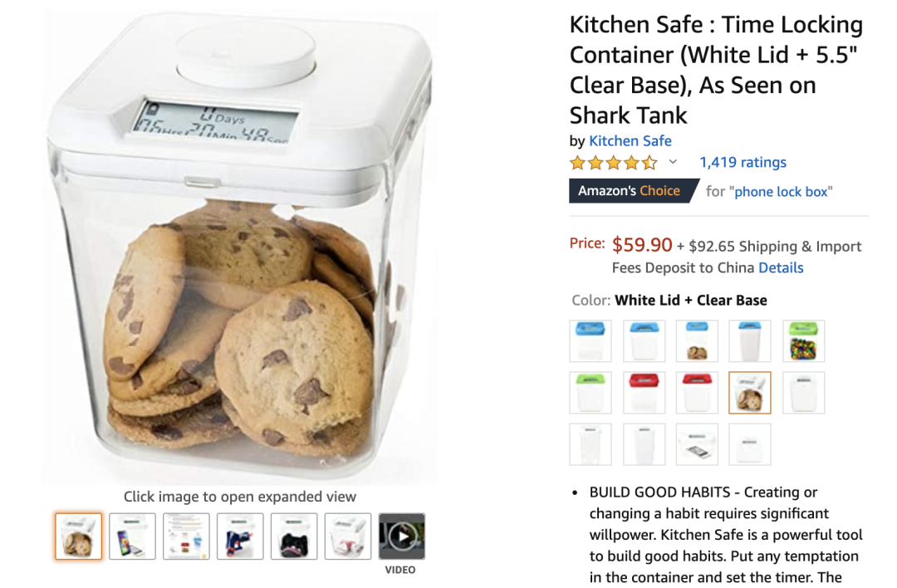The height and width of the screenshot is (588, 897).
Task: Select blue lid with cookies color swatch
Action: tap(697, 341)
